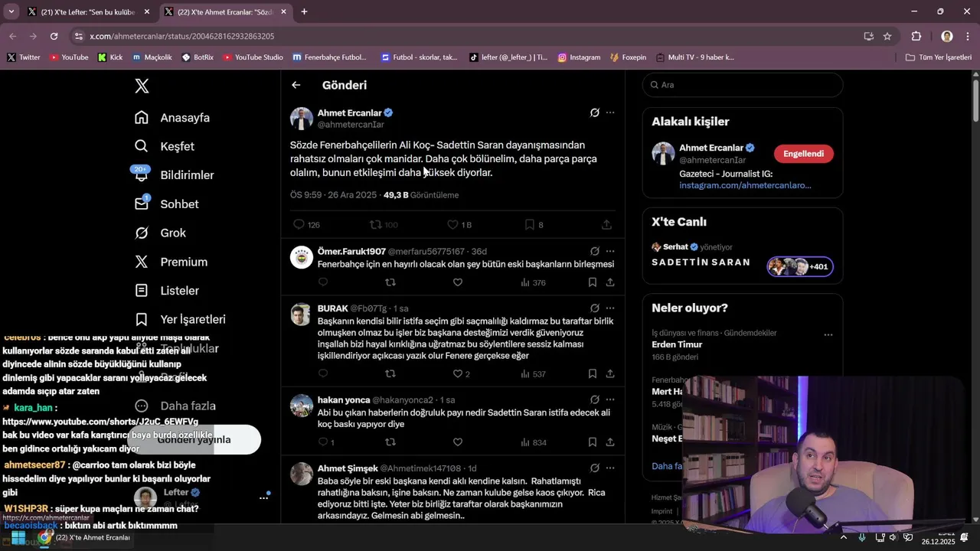The image size is (980, 551).
Task: Open a new browser tab
Action: 304,12
